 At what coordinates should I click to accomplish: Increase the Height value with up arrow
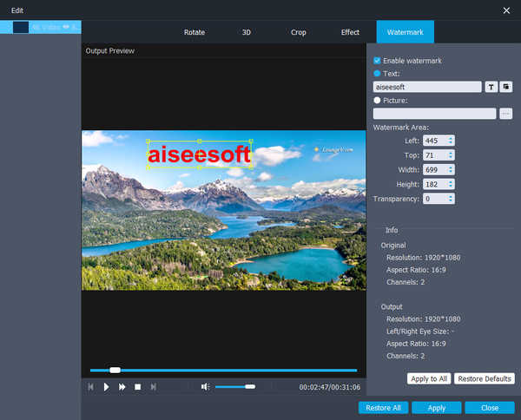click(x=451, y=182)
